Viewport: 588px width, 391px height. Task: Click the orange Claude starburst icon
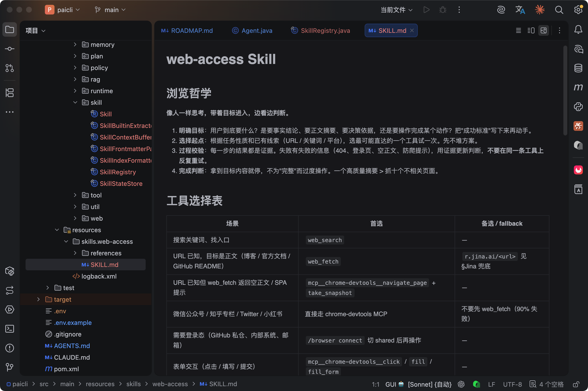click(x=540, y=10)
